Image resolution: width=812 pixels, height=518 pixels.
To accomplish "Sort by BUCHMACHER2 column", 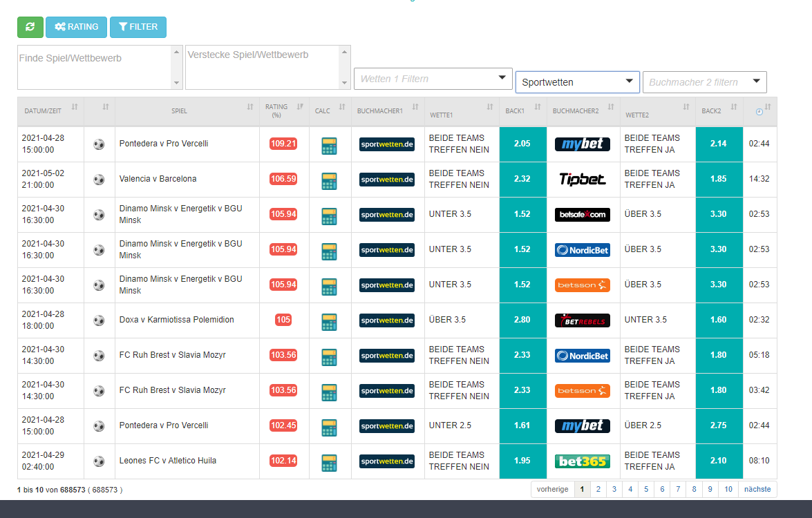I will click(x=583, y=111).
